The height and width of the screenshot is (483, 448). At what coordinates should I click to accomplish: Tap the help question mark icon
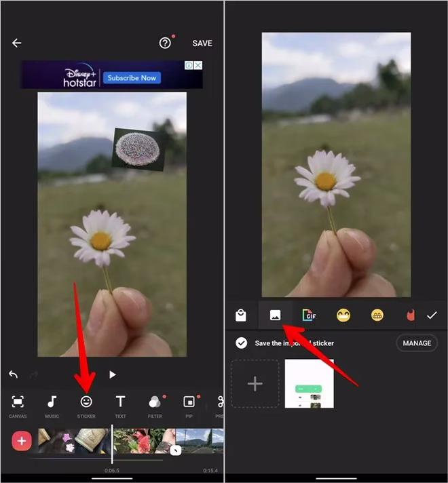pyautogui.click(x=165, y=43)
